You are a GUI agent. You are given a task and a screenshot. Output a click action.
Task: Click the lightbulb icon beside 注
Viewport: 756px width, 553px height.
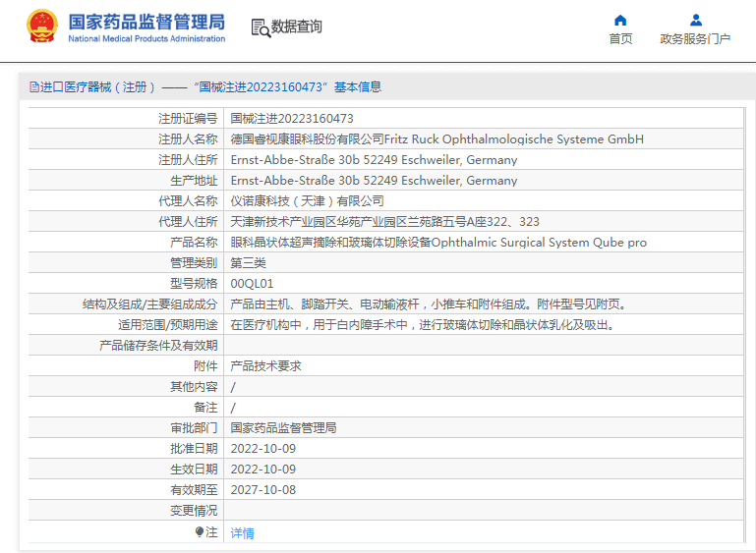click(200, 531)
